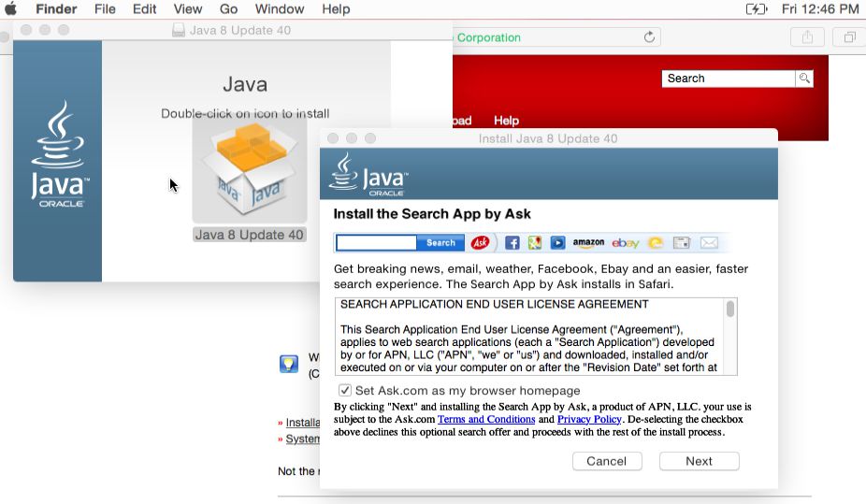This screenshot has height=504, width=866.
Task: Click inside the license agreement text box
Action: tap(529, 337)
